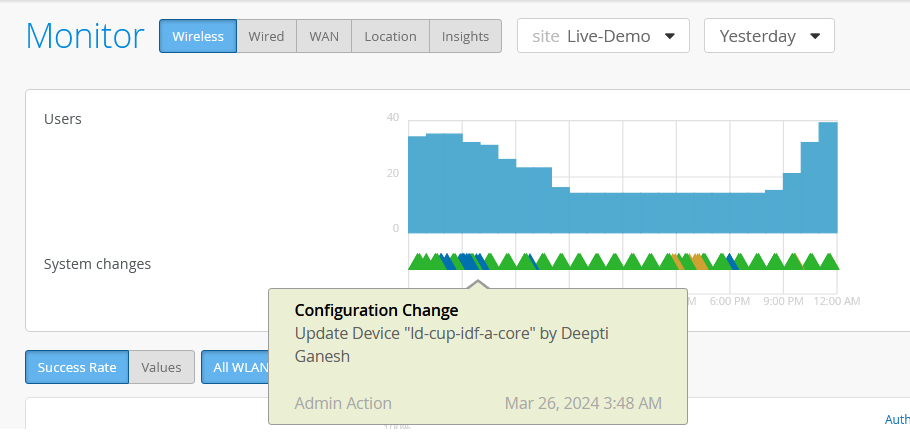910x433 pixels.
Task: Switch the toggle to Values
Action: [x=161, y=367]
